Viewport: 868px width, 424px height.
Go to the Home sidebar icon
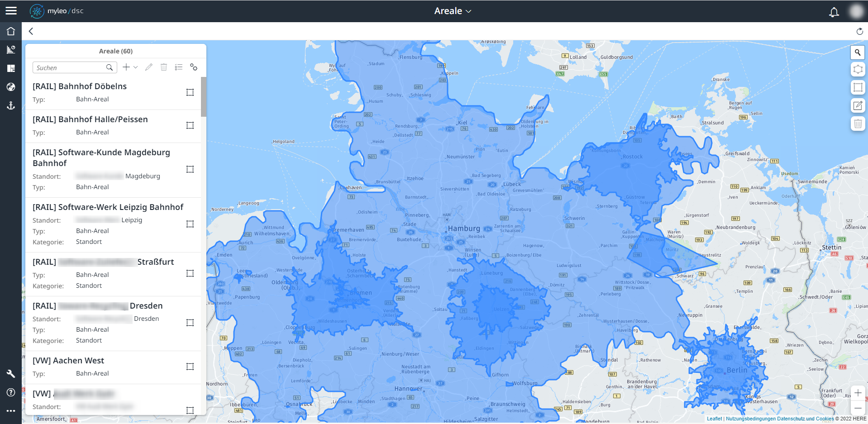click(11, 31)
